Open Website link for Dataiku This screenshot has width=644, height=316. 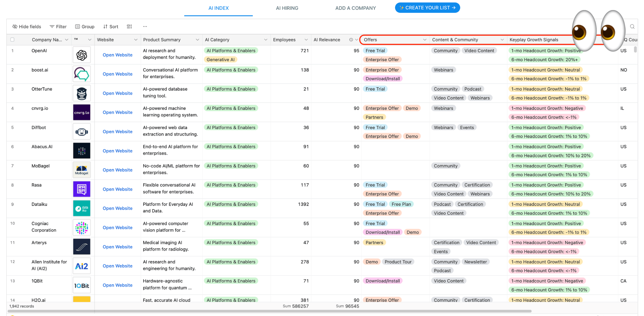pyautogui.click(x=118, y=208)
